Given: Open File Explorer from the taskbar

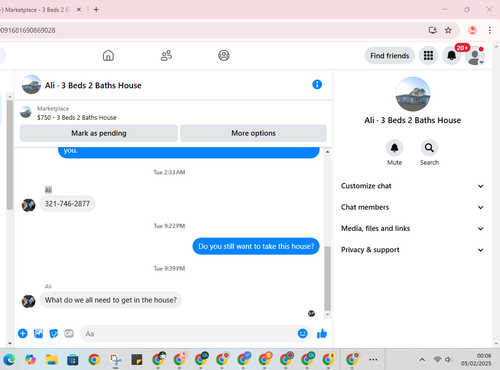Looking at the screenshot, I should tap(52, 360).
